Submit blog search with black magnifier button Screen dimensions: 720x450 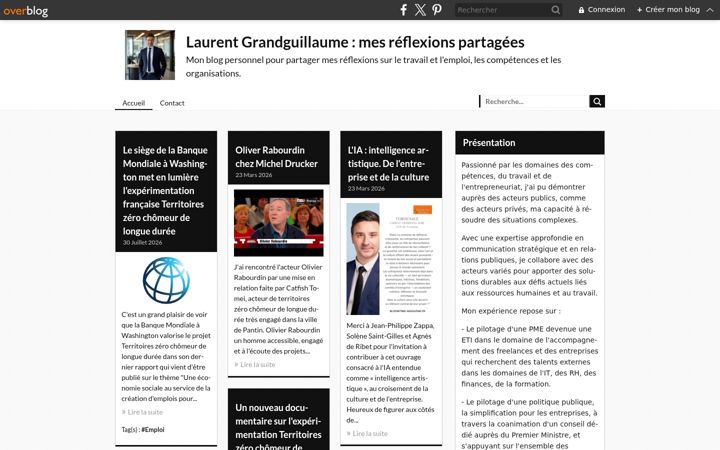(x=597, y=101)
